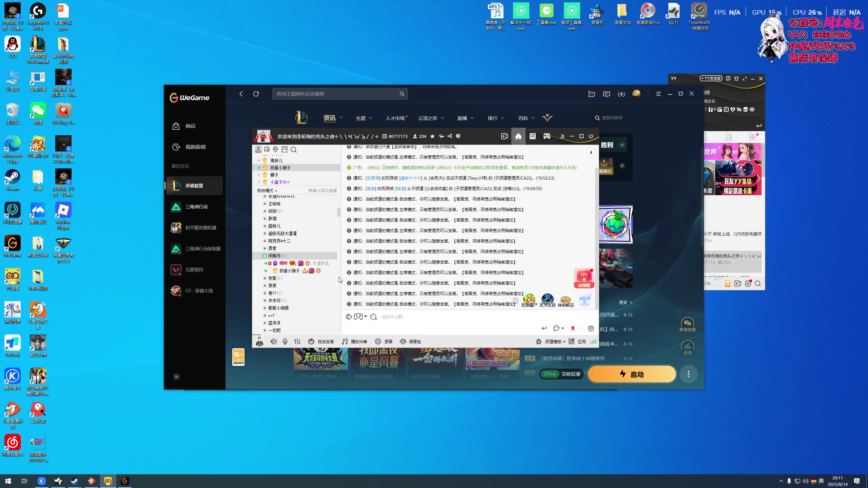868x488 pixels.
Task: Click the 更多 link in the news list
Action: pyautogui.click(x=626, y=302)
